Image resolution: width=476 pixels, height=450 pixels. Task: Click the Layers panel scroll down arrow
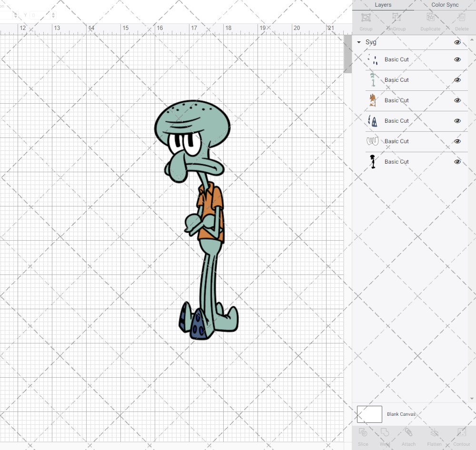(x=471, y=399)
